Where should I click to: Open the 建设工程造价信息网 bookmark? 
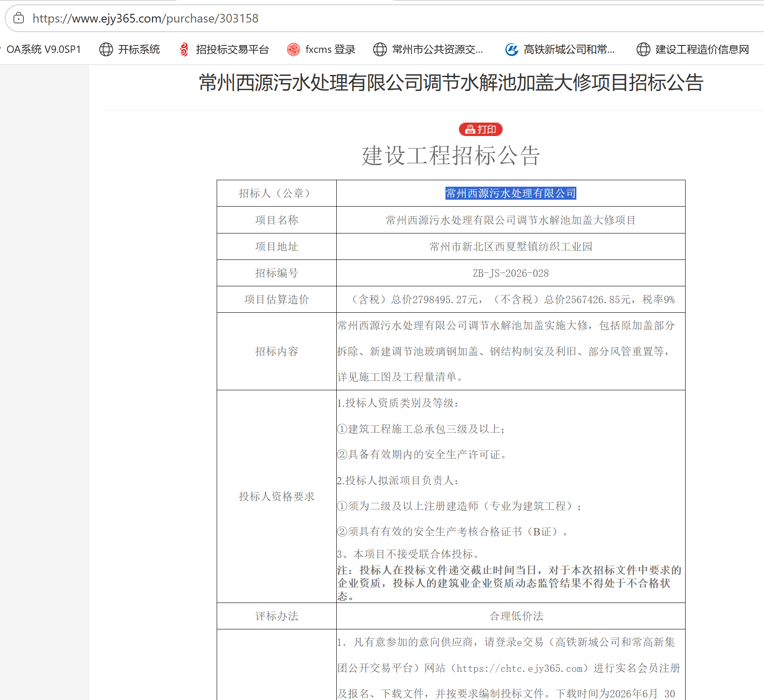(x=702, y=49)
